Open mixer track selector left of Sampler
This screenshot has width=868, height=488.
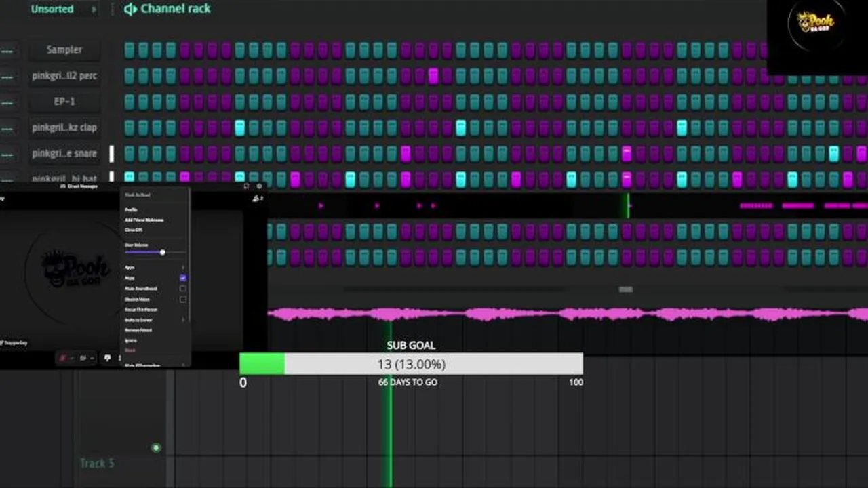(7, 51)
